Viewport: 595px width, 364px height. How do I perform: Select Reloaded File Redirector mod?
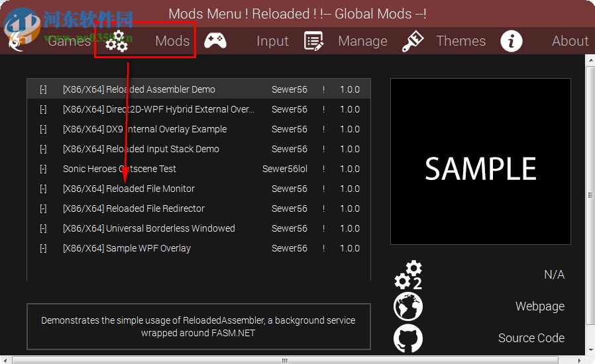tap(199, 208)
